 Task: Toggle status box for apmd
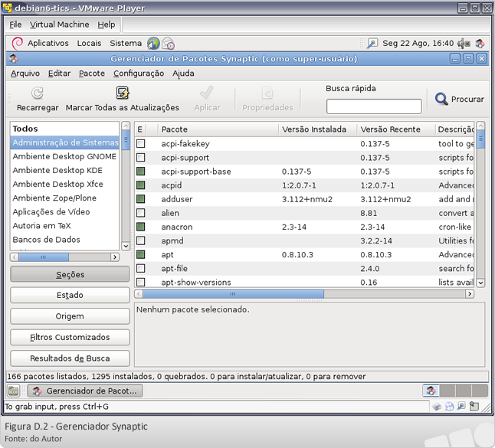click(141, 240)
